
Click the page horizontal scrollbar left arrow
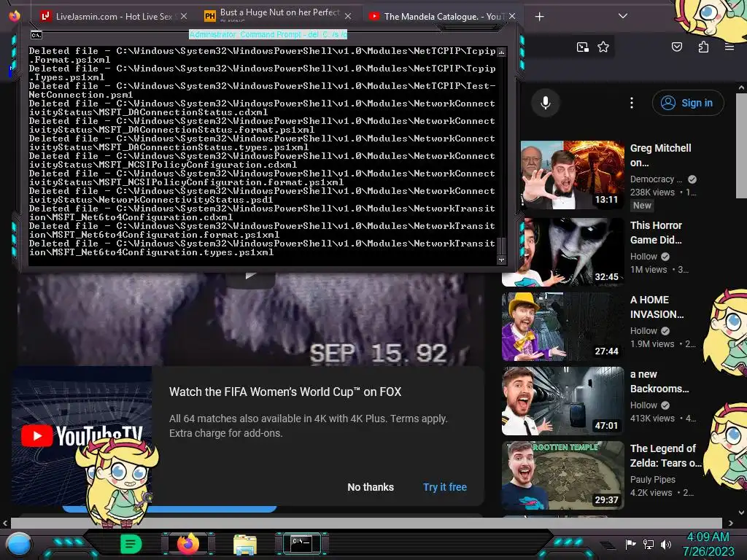coord(5,523)
